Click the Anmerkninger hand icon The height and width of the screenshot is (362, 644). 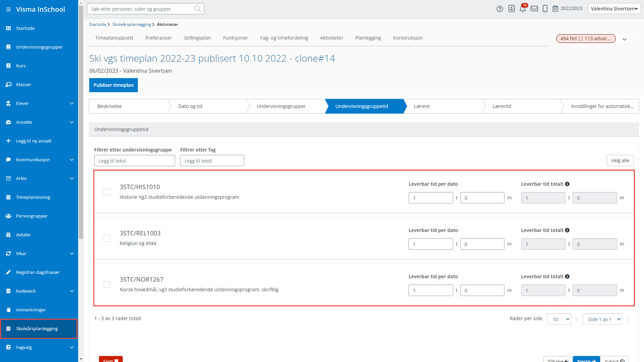[x=8, y=310]
